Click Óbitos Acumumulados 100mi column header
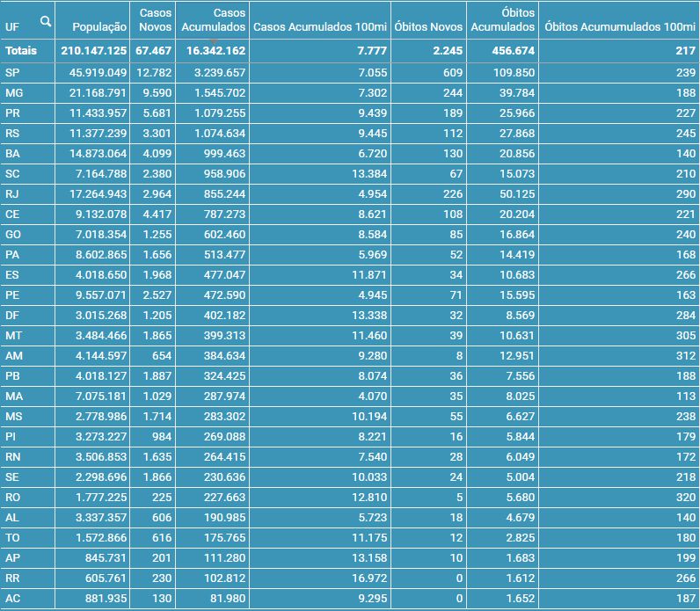 tap(620, 27)
